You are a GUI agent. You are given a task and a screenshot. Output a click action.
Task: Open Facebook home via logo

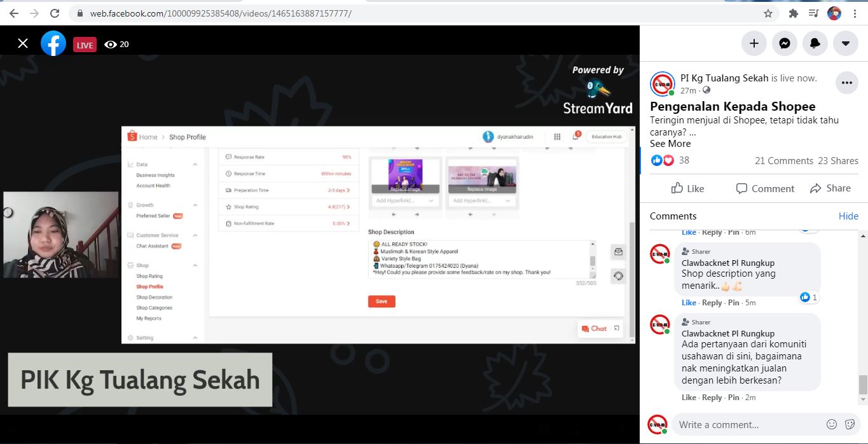click(x=53, y=43)
